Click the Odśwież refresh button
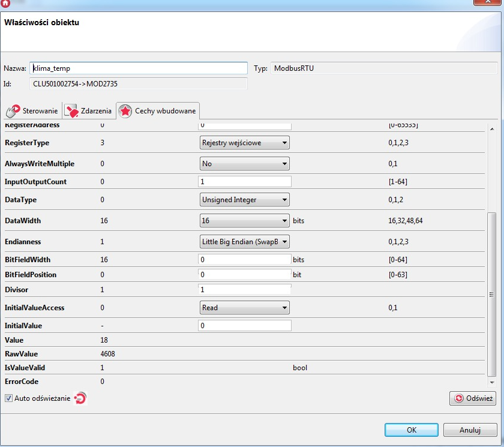Image resolution: width=504 pixels, height=447 pixels. tap(473, 398)
